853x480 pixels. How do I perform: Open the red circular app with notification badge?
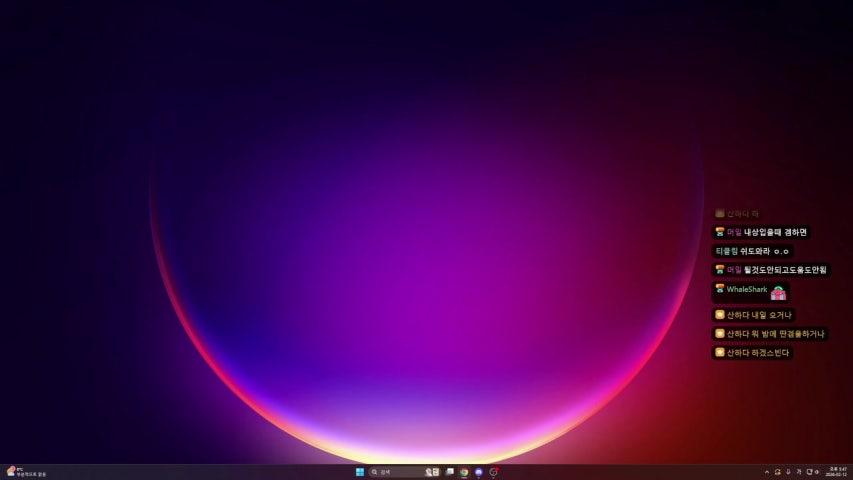[x=493, y=472]
